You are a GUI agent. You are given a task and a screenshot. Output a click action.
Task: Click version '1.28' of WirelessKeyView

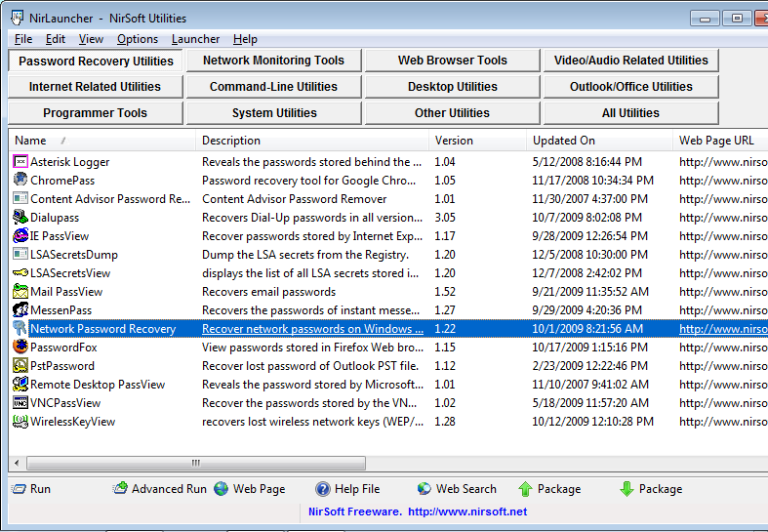(x=445, y=422)
